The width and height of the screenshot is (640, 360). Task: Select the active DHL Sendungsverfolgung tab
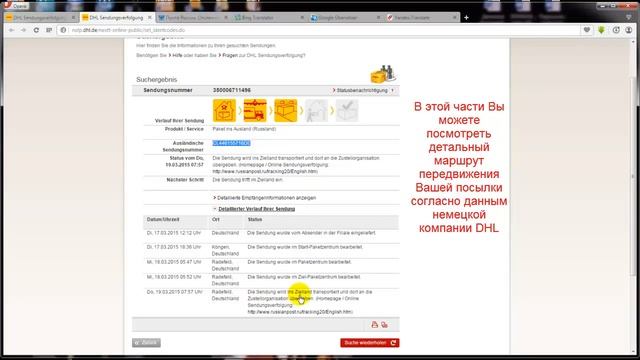(x=116, y=18)
